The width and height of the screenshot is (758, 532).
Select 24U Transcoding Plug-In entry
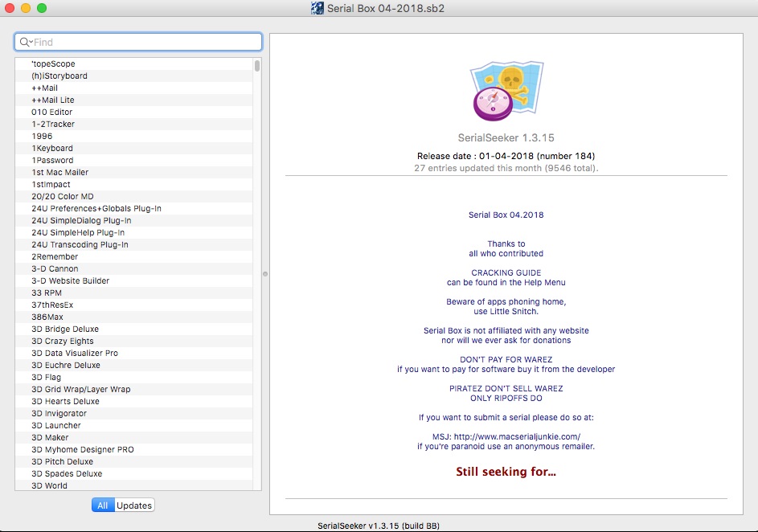pos(134,245)
